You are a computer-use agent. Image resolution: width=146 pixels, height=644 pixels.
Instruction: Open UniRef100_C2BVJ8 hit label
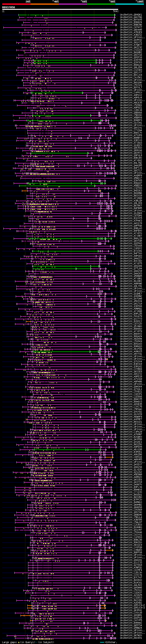coord(131,110)
